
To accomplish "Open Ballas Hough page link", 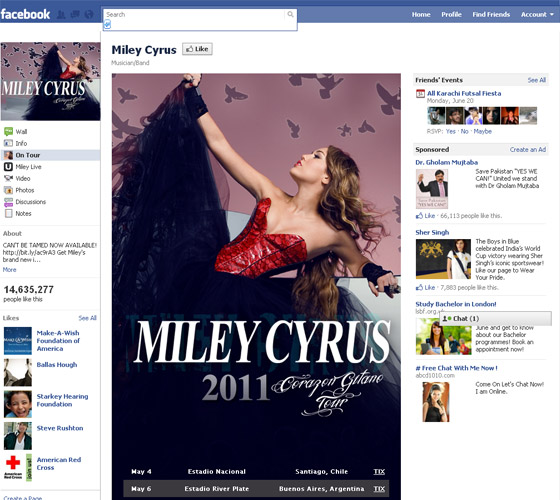I will click(x=57, y=365).
